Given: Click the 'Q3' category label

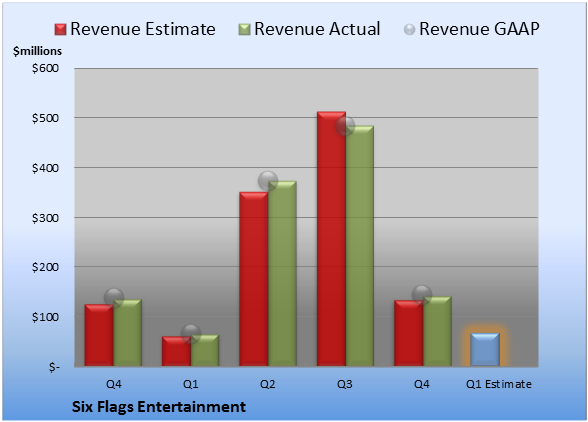Looking at the screenshot, I should 345,384.
